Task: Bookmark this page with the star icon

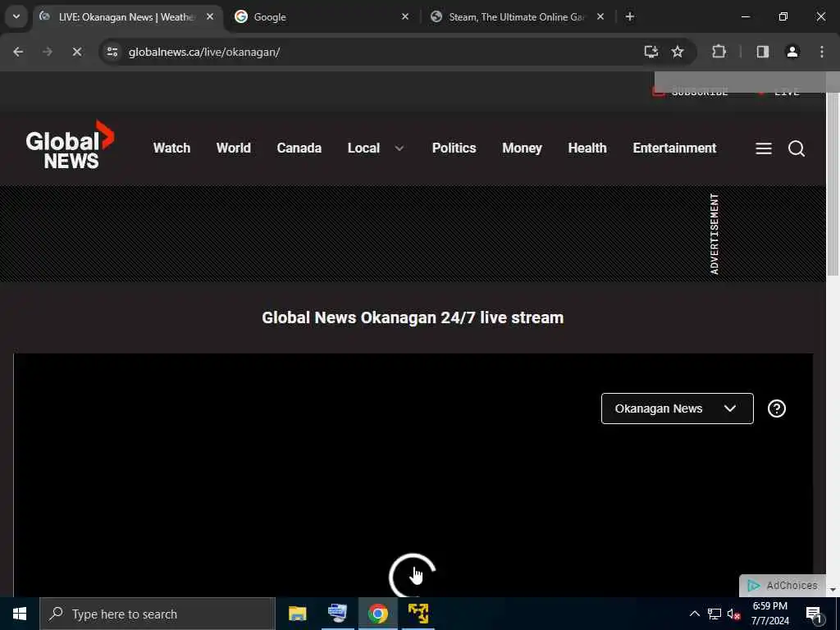Action: click(x=677, y=52)
